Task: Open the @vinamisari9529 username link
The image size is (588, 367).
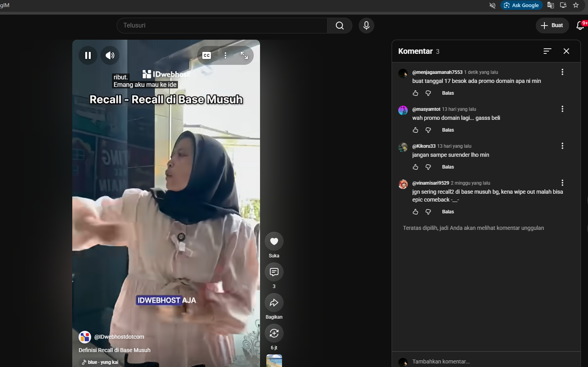Action: [x=430, y=183]
